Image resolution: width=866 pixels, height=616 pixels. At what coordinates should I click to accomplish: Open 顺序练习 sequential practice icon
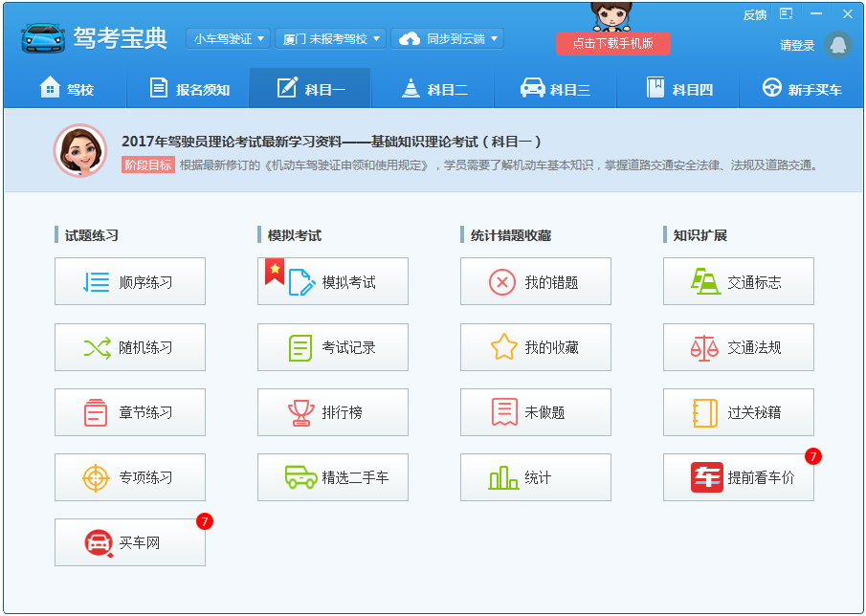[x=97, y=282]
